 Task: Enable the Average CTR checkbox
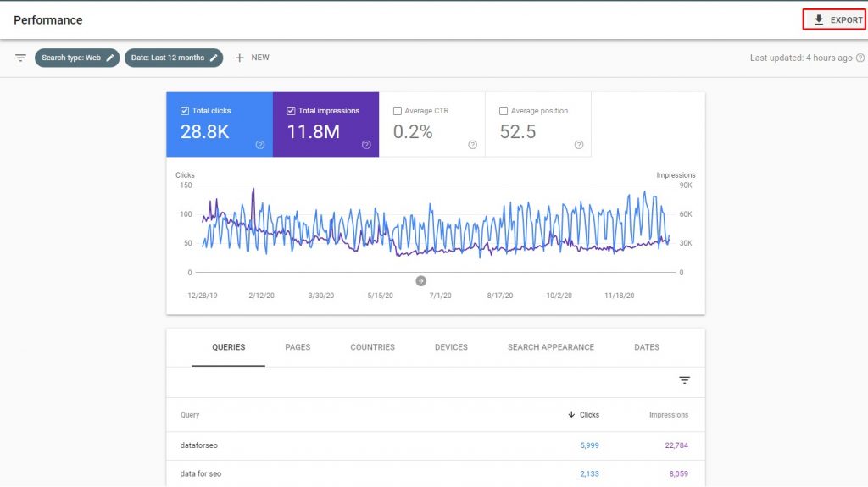(398, 111)
